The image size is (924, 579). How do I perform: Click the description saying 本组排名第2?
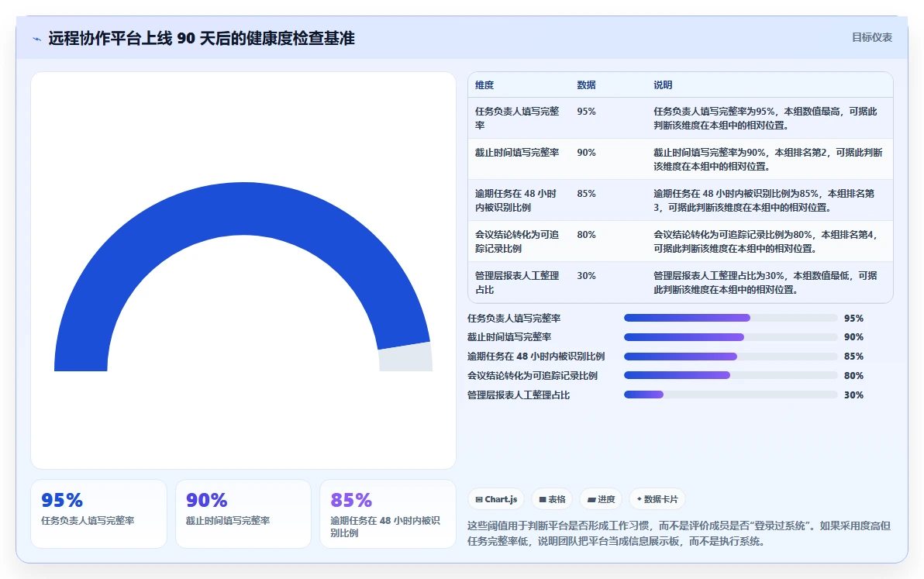tap(768, 160)
